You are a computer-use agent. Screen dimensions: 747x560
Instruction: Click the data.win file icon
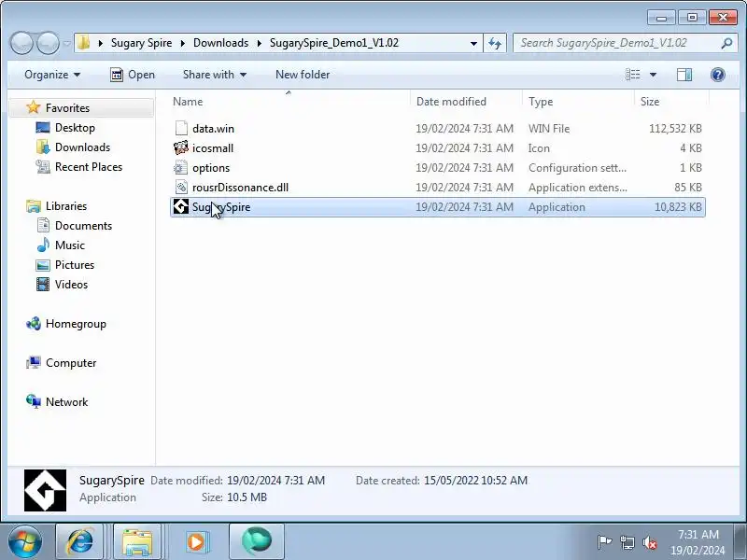click(x=181, y=128)
